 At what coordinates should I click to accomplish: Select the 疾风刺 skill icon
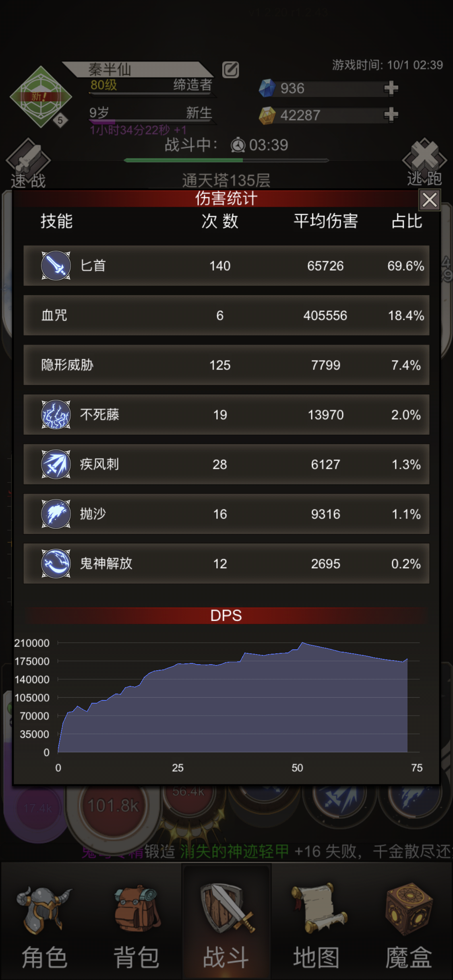(56, 464)
